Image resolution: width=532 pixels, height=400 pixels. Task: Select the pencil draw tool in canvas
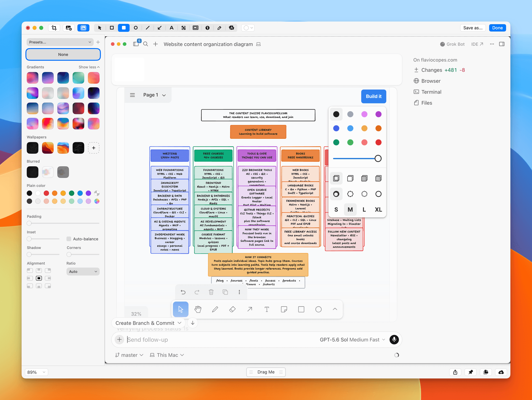click(215, 309)
